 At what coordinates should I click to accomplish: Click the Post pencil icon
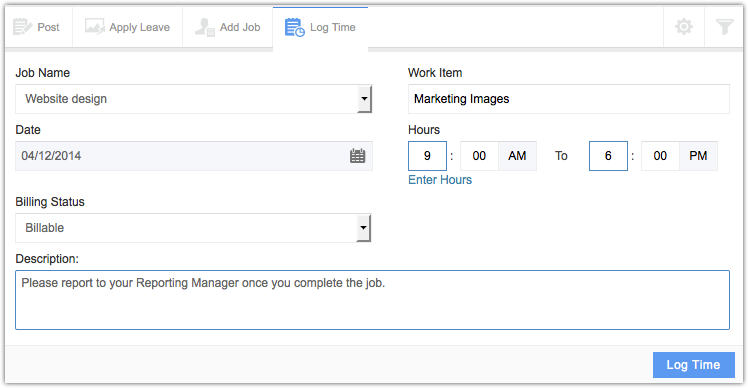coord(22,27)
